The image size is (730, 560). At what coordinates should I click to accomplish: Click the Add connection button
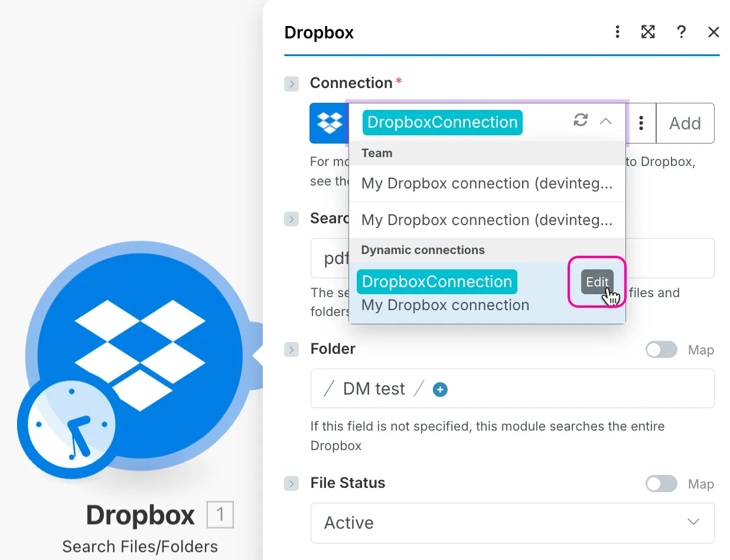685,123
